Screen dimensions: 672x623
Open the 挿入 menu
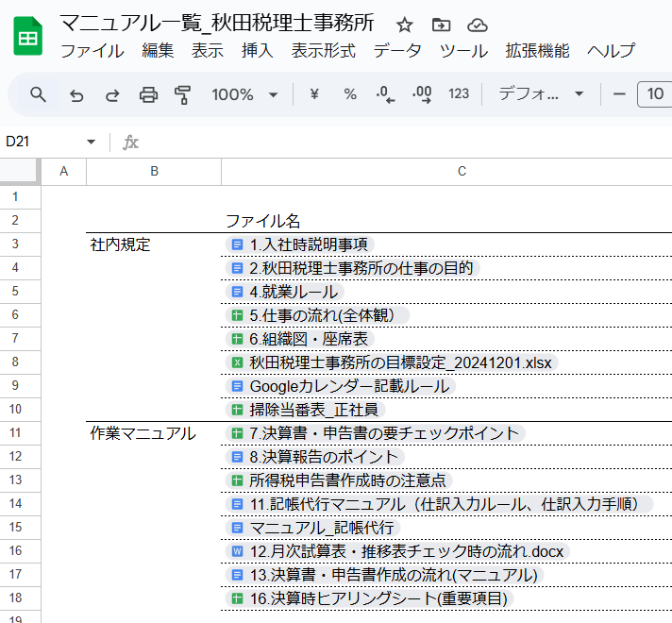click(x=257, y=51)
